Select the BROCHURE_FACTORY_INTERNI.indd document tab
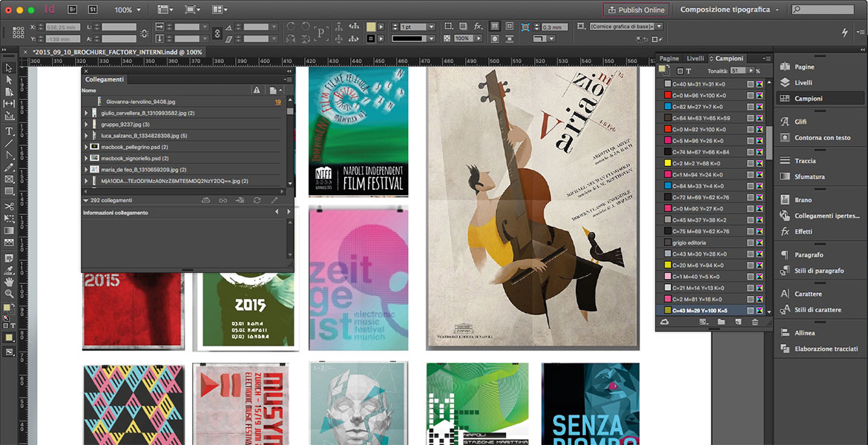This screenshot has height=445, width=868. click(x=113, y=51)
